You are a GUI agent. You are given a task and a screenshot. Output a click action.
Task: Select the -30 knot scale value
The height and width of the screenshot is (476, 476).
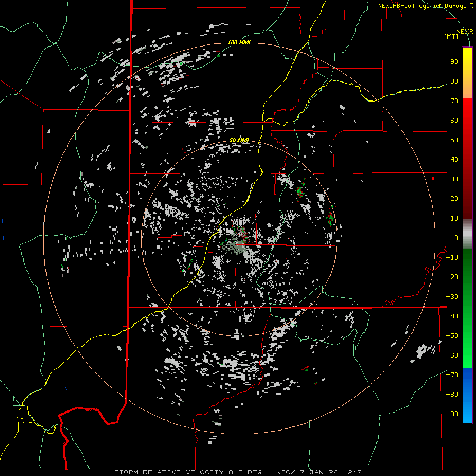(x=452, y=297)
